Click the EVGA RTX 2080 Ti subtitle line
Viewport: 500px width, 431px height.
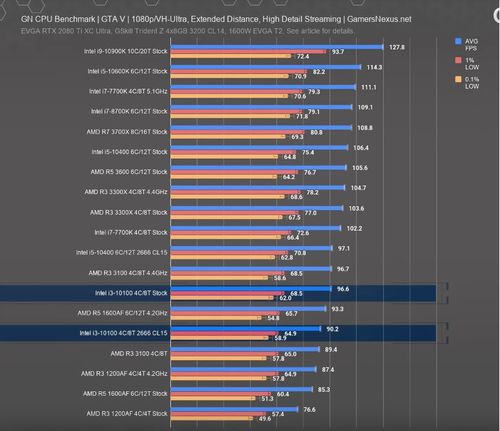[x=187, y=31]
